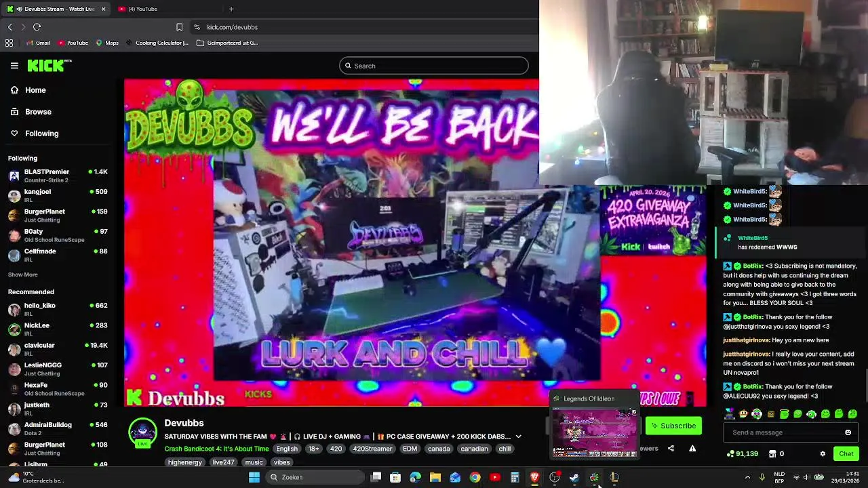
Task: Open LeslieNGGG channel
Action: click(x=58, y=369)
